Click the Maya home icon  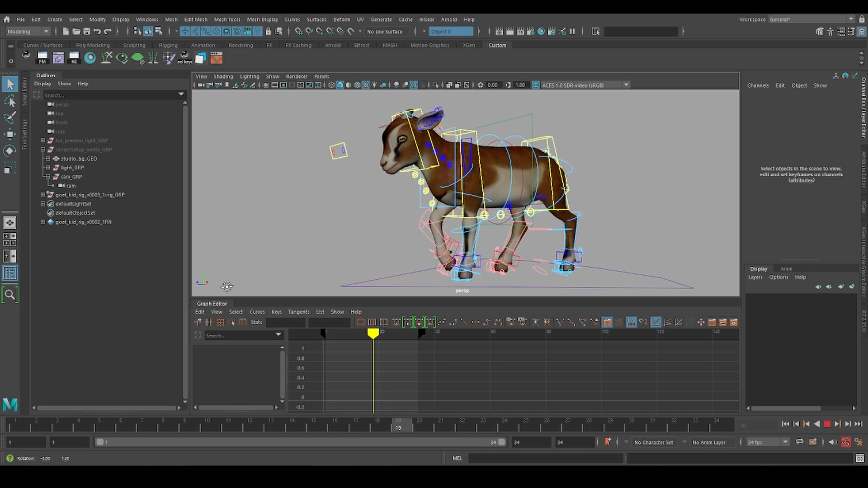pos(7,19)
